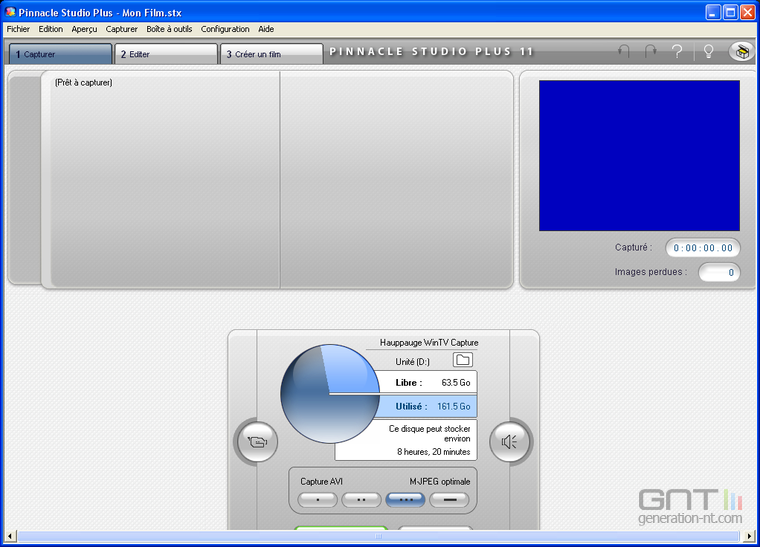
Task: Click the undo arrow icon
Action: [x=624, y=51]
